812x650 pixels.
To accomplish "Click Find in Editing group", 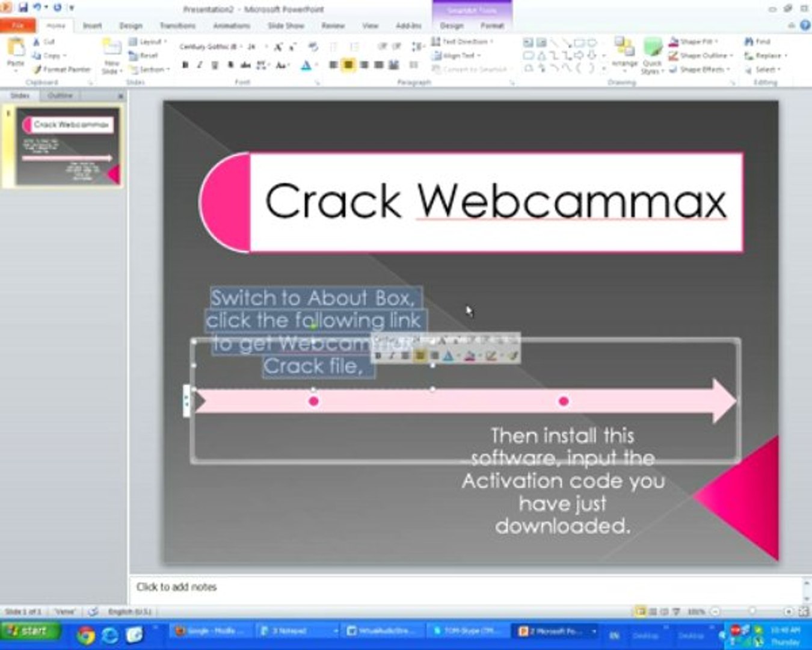I will 757,42.
